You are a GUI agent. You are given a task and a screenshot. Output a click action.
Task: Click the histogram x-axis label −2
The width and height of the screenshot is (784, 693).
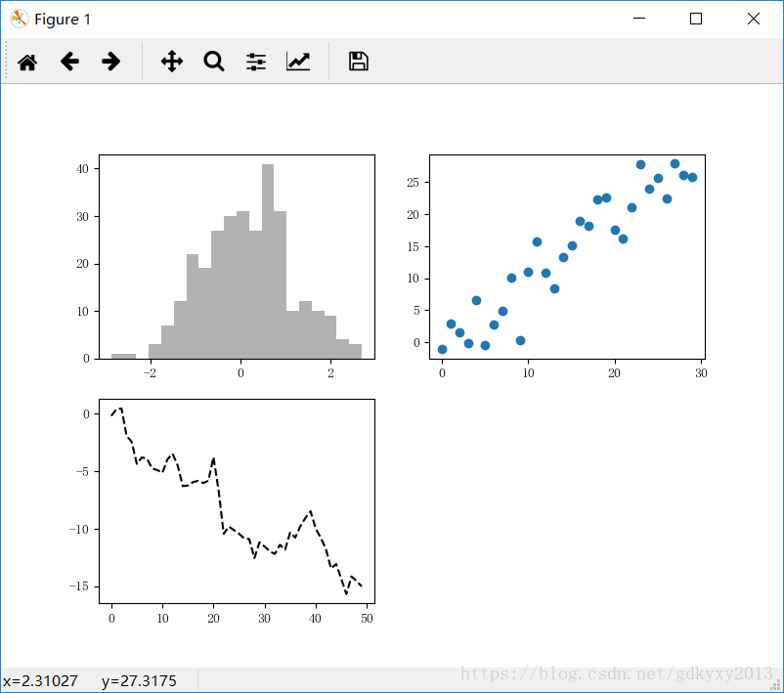click(x=150, y=373)
